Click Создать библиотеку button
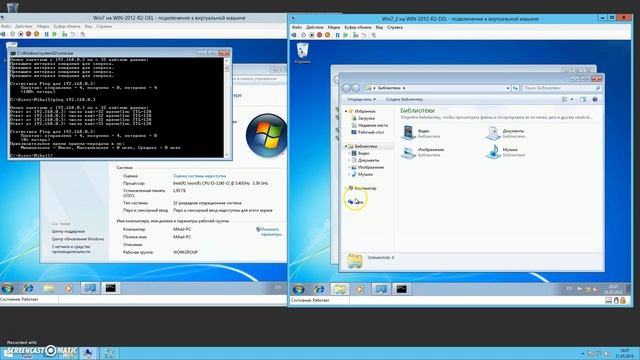This screenshot has height=360, width=640. tap(404, 99)
